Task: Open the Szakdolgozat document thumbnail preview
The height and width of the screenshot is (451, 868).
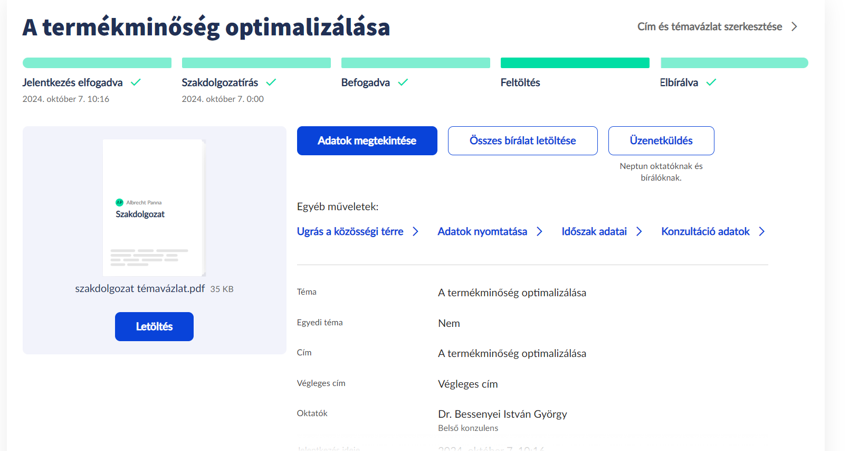Action: click(x=154, y=208)
